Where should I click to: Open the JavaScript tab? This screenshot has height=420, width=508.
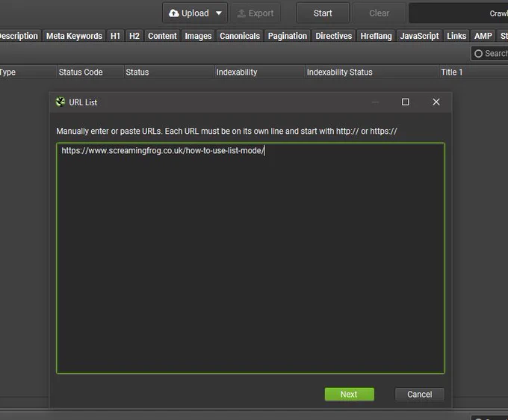tap(419, 36)
